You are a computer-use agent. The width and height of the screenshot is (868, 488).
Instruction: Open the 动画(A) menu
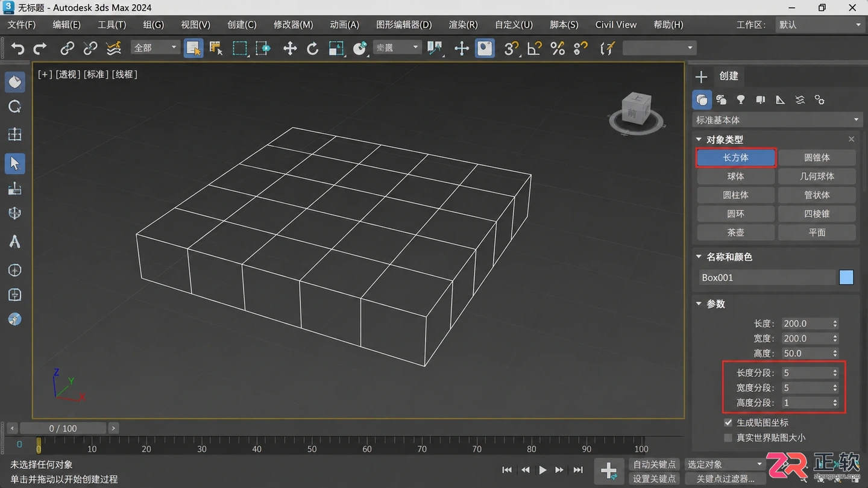point(344,25)
